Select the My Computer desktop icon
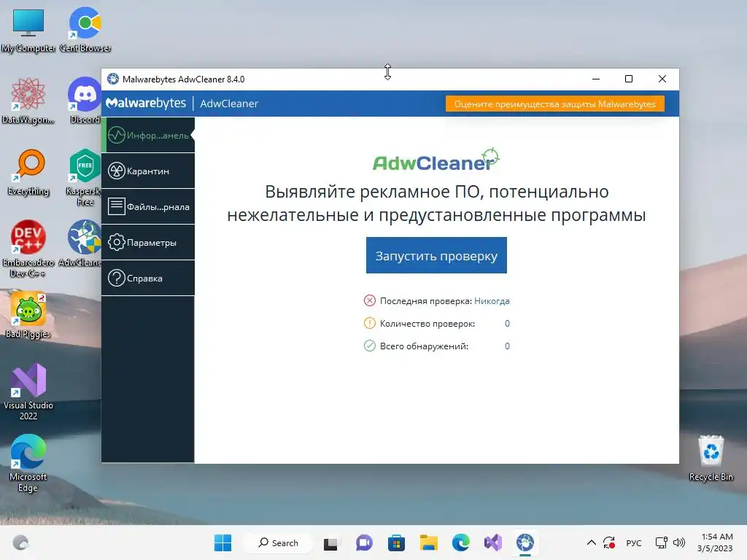747x560 pixels. coord(28,31)
